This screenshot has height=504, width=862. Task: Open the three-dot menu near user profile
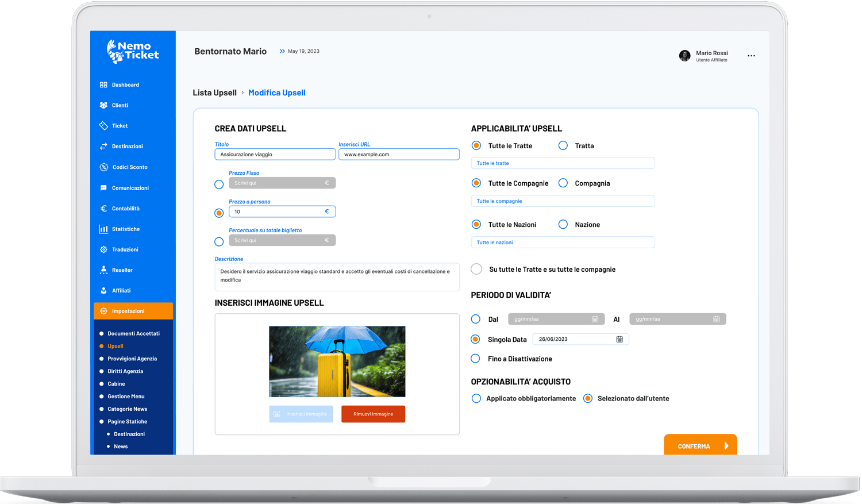pyautogui.click(x=751, y=56)
